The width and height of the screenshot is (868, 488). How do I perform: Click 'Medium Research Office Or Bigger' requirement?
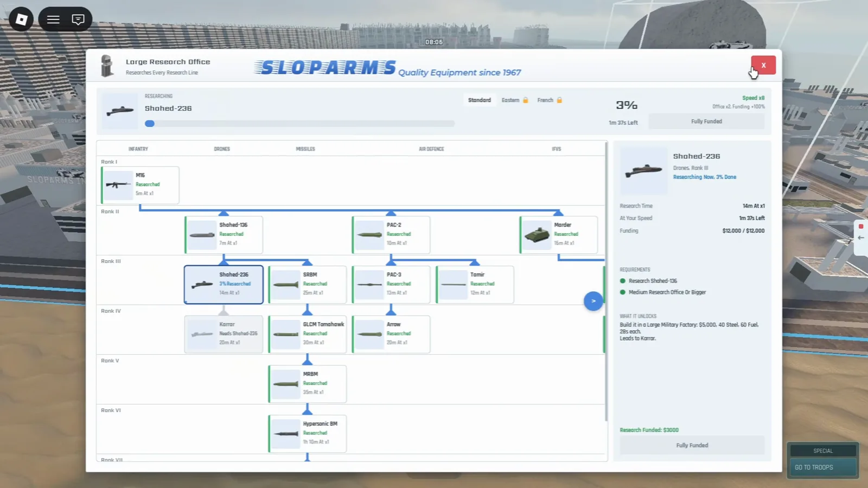667,292
